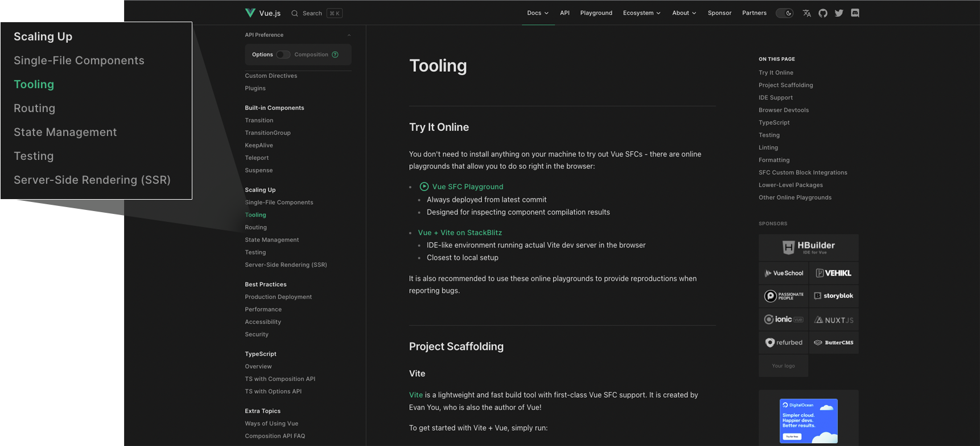The image size is (980, 446).
Task: Jump to Linting in outline
Action: coord(768,148)
